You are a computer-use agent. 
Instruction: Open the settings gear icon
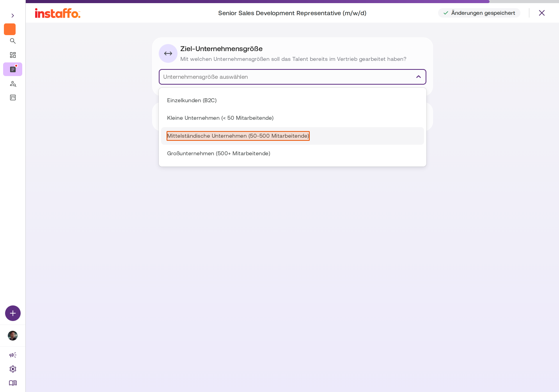tap(13, 369)
